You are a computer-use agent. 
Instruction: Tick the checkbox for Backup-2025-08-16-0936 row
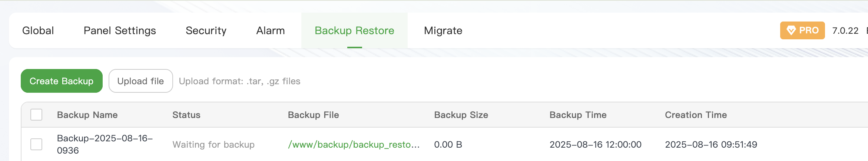[36, 144]
